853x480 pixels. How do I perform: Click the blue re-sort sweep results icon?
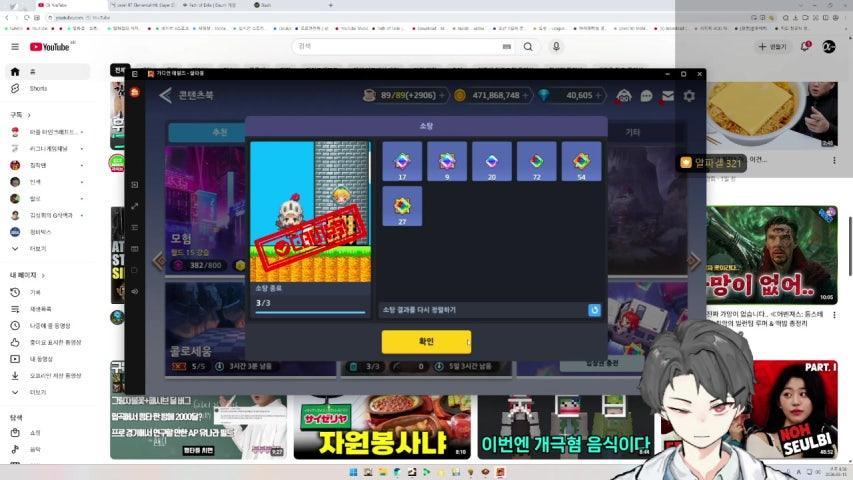point(594,310)
